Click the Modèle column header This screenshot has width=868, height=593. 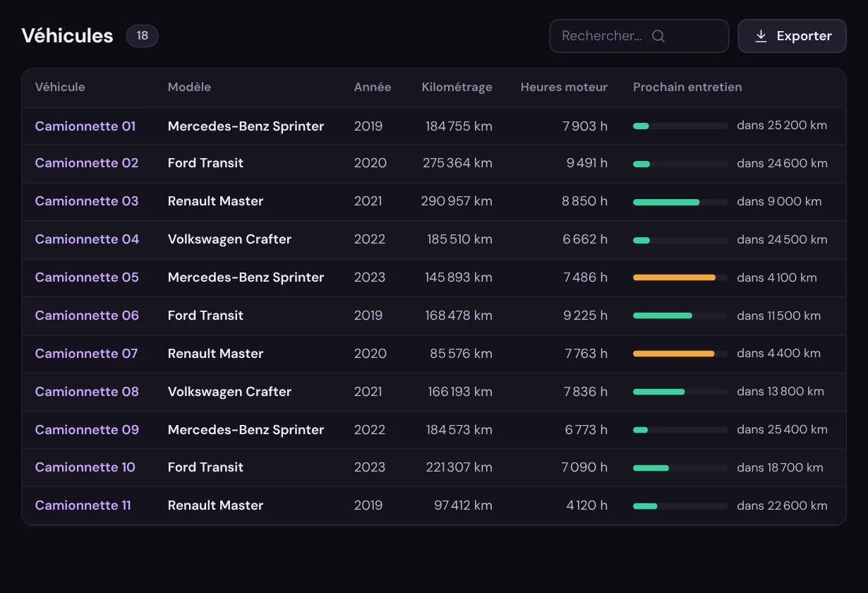tap(189, 88)
